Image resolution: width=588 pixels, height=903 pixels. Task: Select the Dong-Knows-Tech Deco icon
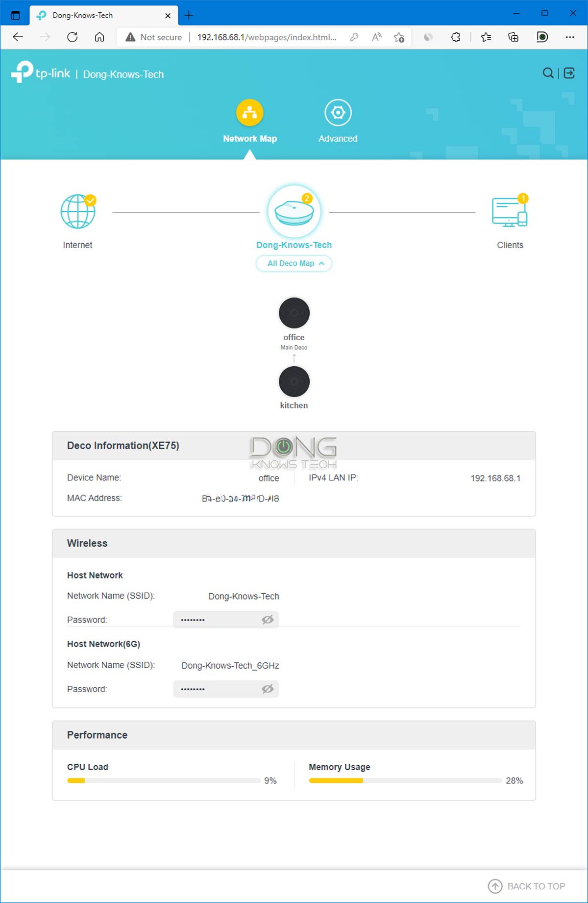(x=294, y=212)
